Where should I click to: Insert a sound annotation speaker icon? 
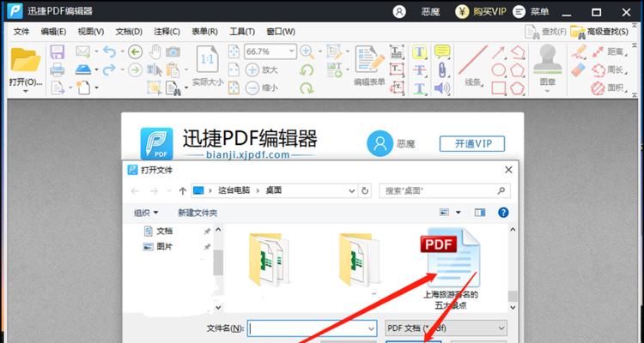click(442, 88)
